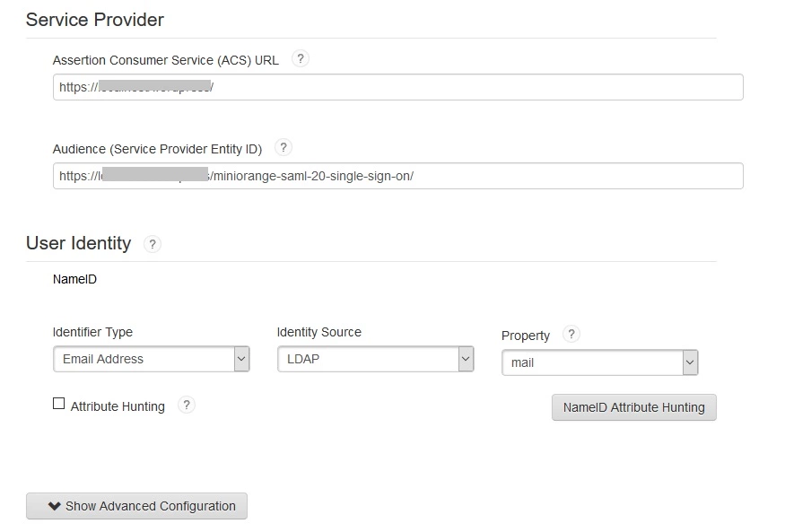Click the Service Provider section heading
The height and width of the screenshot is (532, 785).
coord(95,20)
